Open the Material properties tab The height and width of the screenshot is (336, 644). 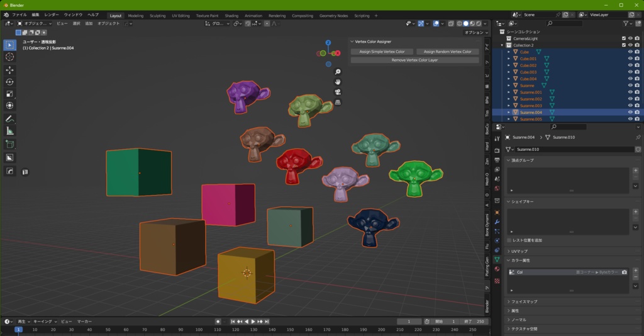coord(497,269)
